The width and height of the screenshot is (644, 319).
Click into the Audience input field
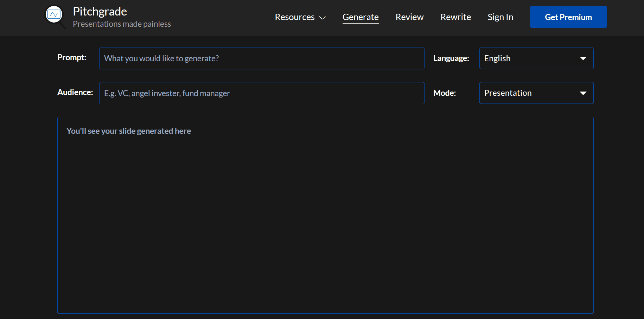click(261, 93)
